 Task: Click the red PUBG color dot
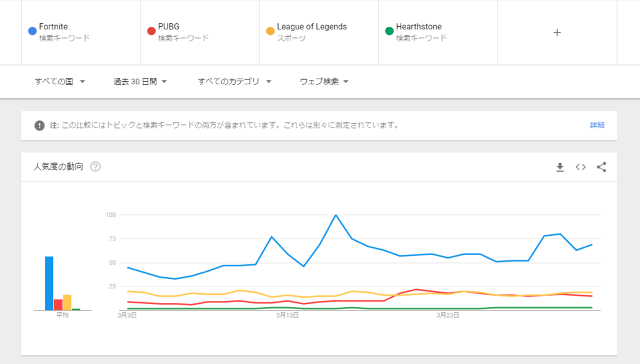point(151,31)
